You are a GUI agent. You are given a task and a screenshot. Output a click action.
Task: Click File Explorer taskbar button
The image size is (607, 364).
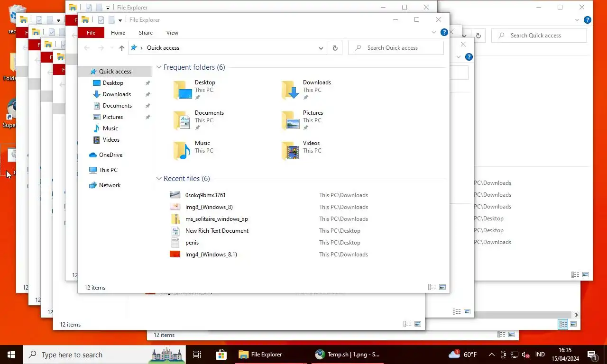tap(271, 355)
